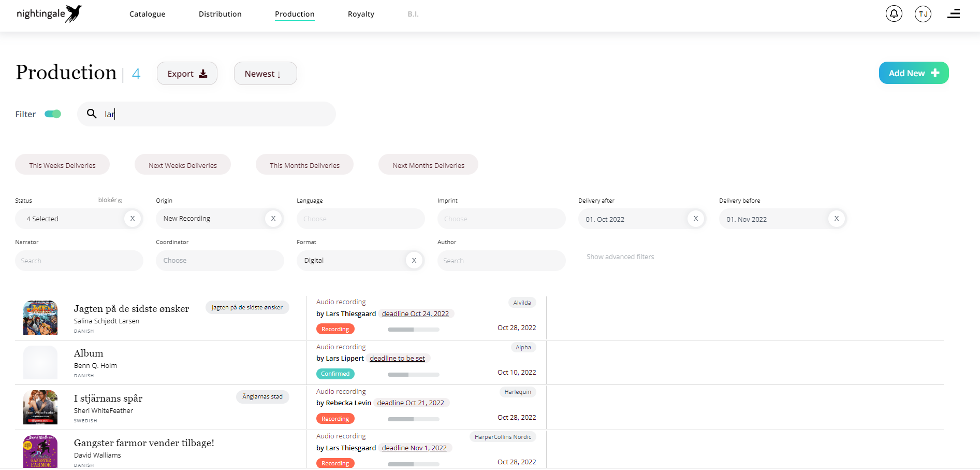Click the Harlequin imprint tag
Screen dimensions: 980x470
(518, 392)
